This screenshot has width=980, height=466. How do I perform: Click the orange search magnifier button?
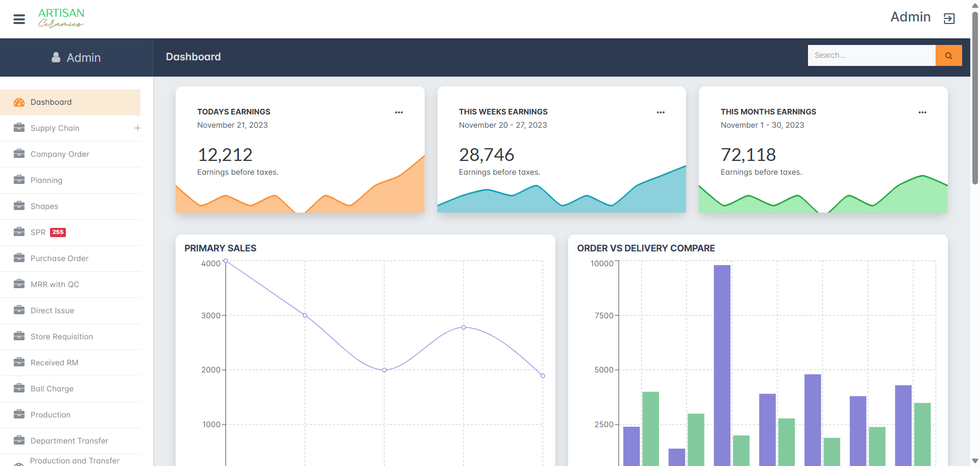click(948, 56)
